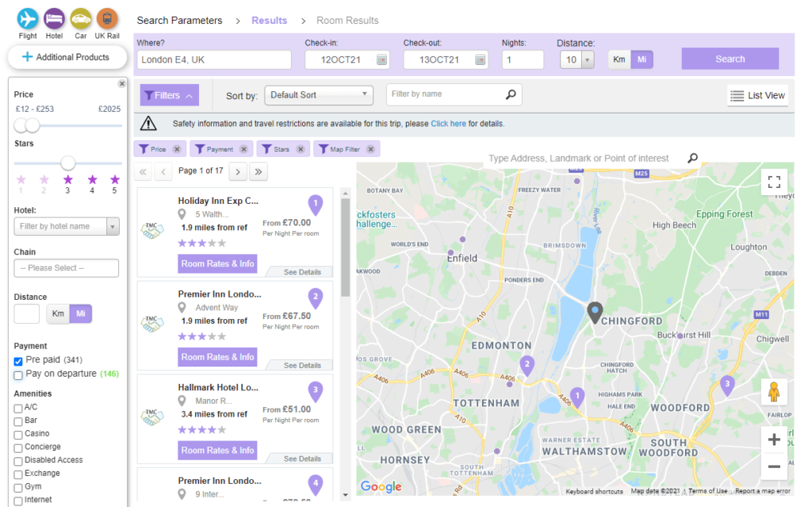Click the map fullscreen icon
The height and width of the screenshot is (507, 812).
774,182
